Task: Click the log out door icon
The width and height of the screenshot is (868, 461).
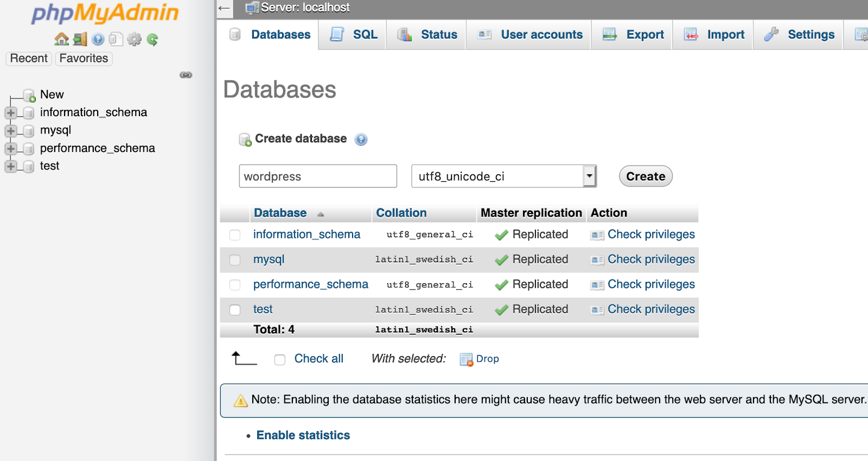Action: [80, 39]
